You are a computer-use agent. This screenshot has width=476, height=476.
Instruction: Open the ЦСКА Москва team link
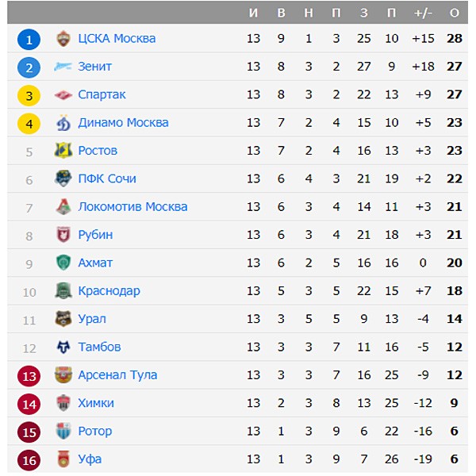click(x=117, y=39)
